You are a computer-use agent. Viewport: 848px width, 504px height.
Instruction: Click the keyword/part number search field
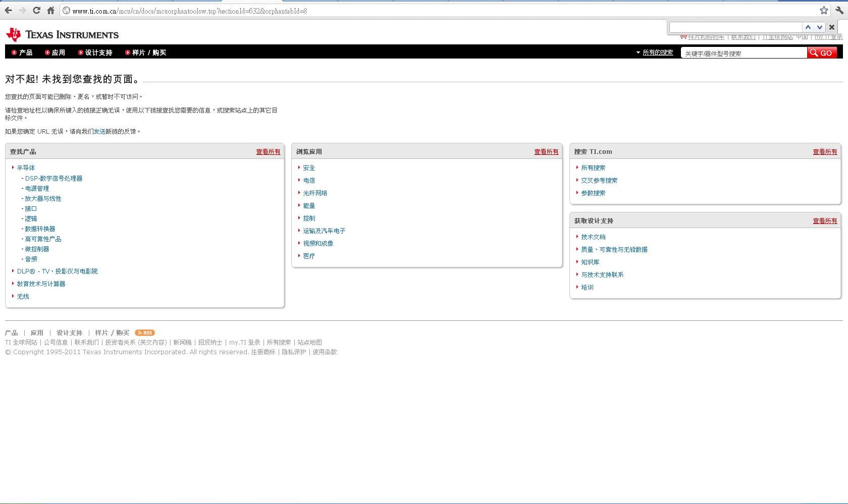(x=744, y=53)
